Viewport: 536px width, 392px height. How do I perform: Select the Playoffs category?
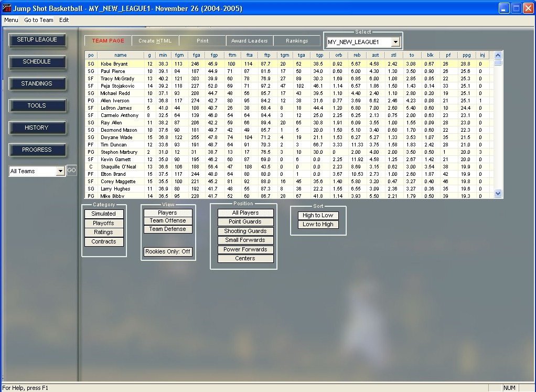coord(104,223)
